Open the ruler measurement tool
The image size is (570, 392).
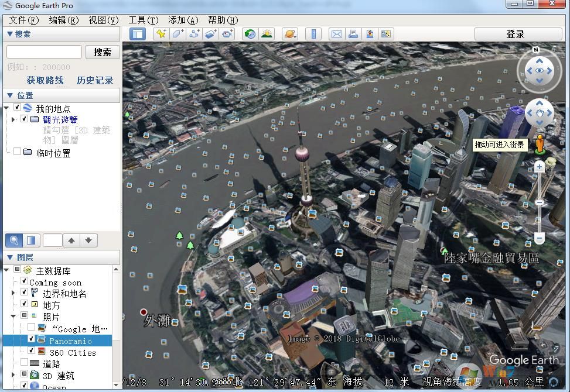coord(313,34)
